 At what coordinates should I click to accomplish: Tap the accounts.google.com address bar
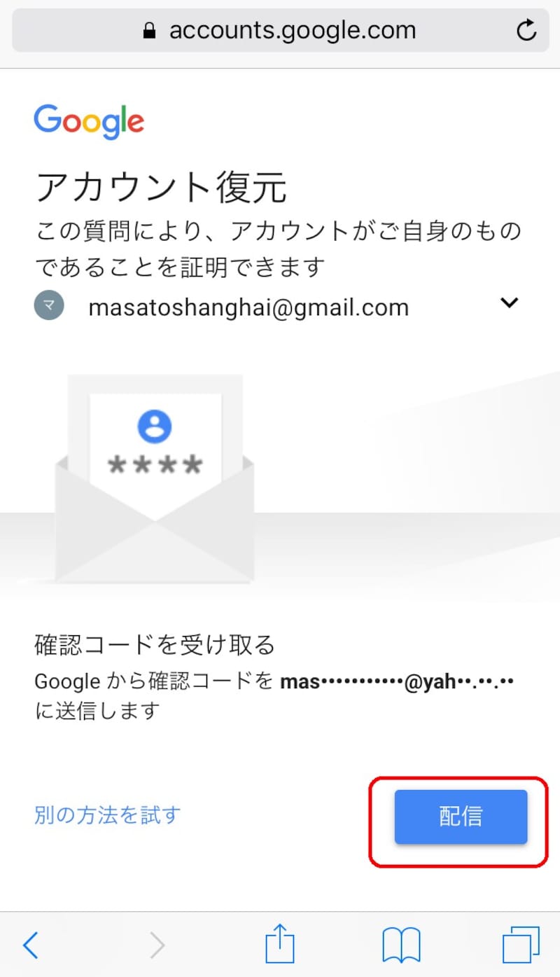(280, 31)
